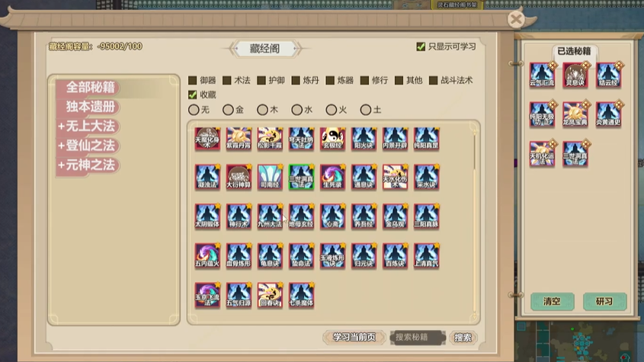Uncheck the 只显示可学习 checkbox

click(x=421, y=46)
